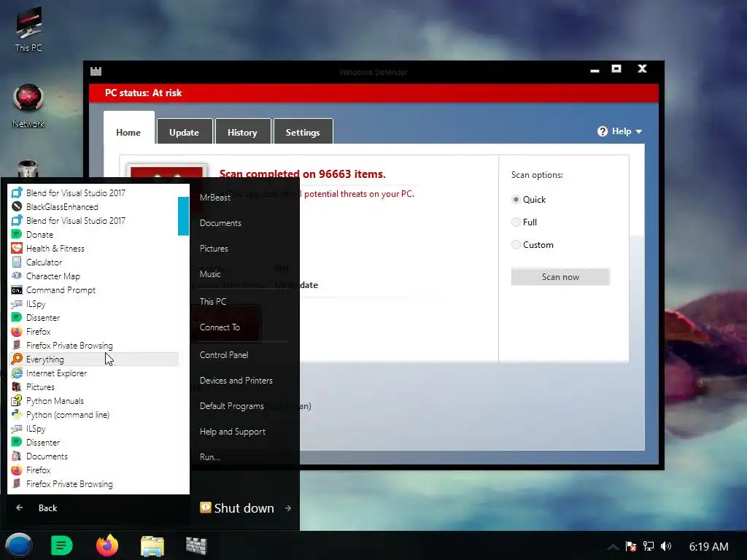Click the Scan now button
Image resolution: width=747 pixels, height=560 pixels.
[x=560, y=276]
